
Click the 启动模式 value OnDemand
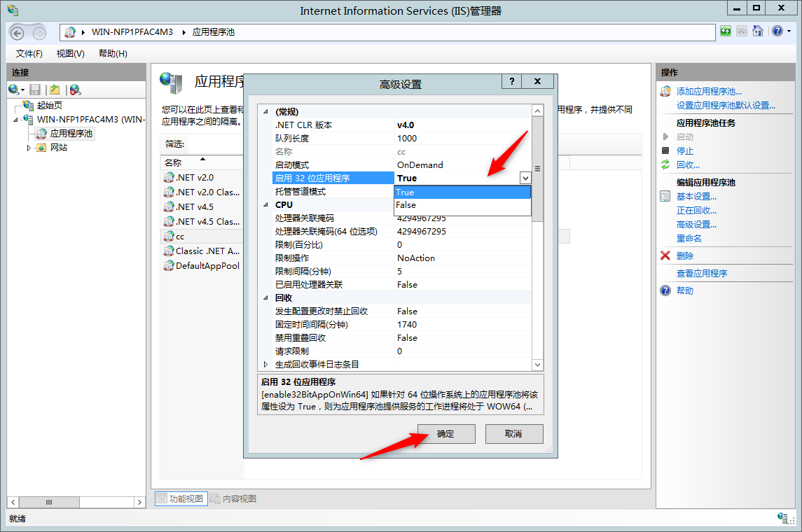[420, 165]
